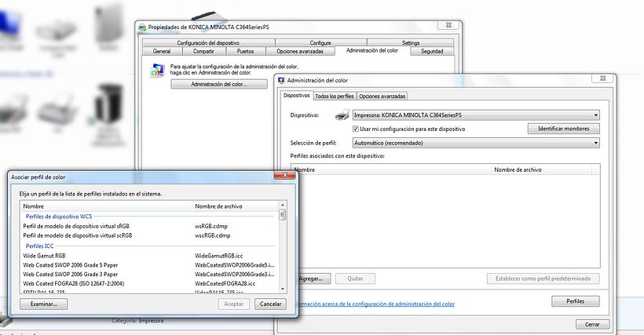
Task: Open the Compartir tab
Action: point(203,51)
